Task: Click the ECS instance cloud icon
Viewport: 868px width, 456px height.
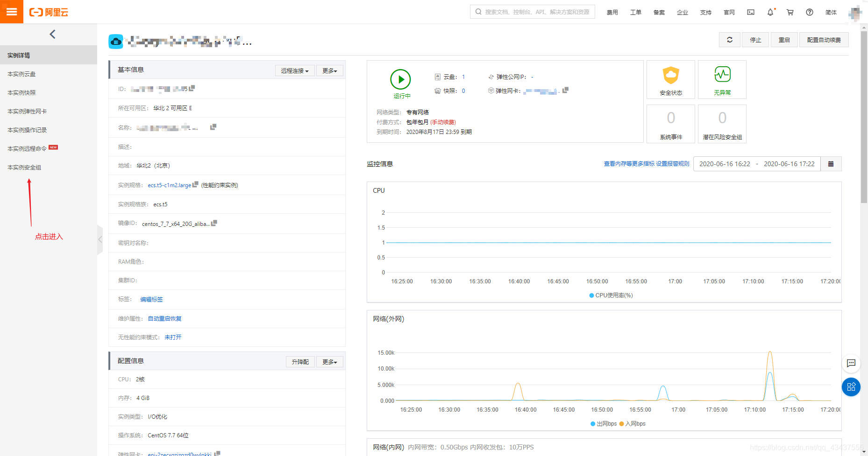Action: 116,42
